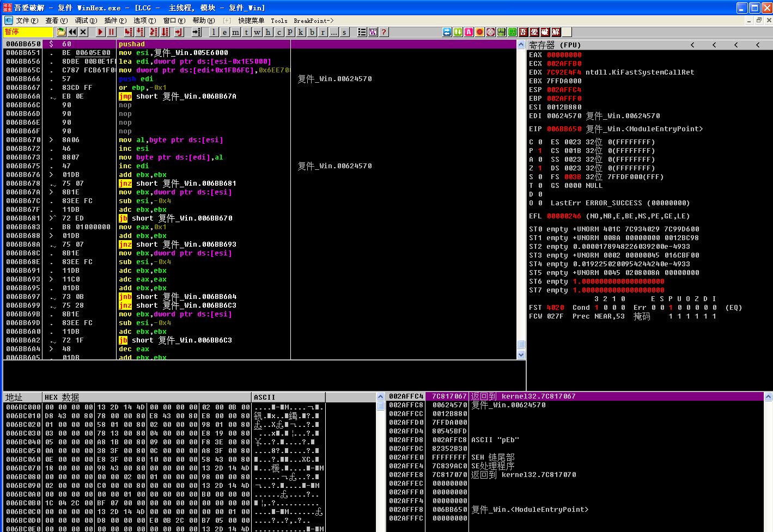Screen dimensions: 773x532
Task: Open the BreakPoint-> menu
Action: coord(314,21)
